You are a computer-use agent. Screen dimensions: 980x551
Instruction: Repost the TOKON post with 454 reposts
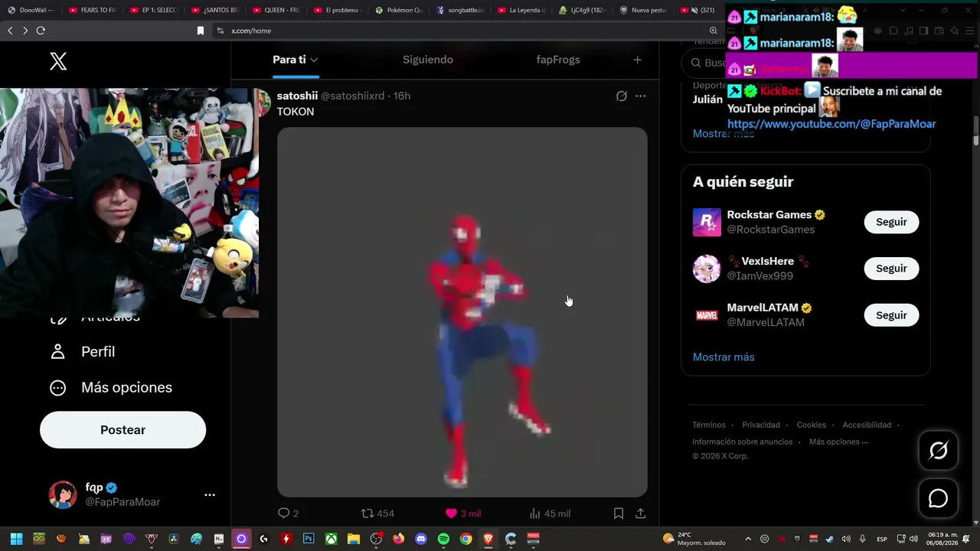377,514
